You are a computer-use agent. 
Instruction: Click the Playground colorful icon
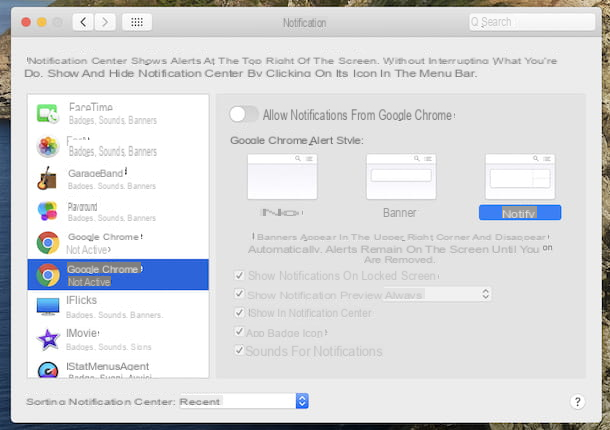[47, 211]
